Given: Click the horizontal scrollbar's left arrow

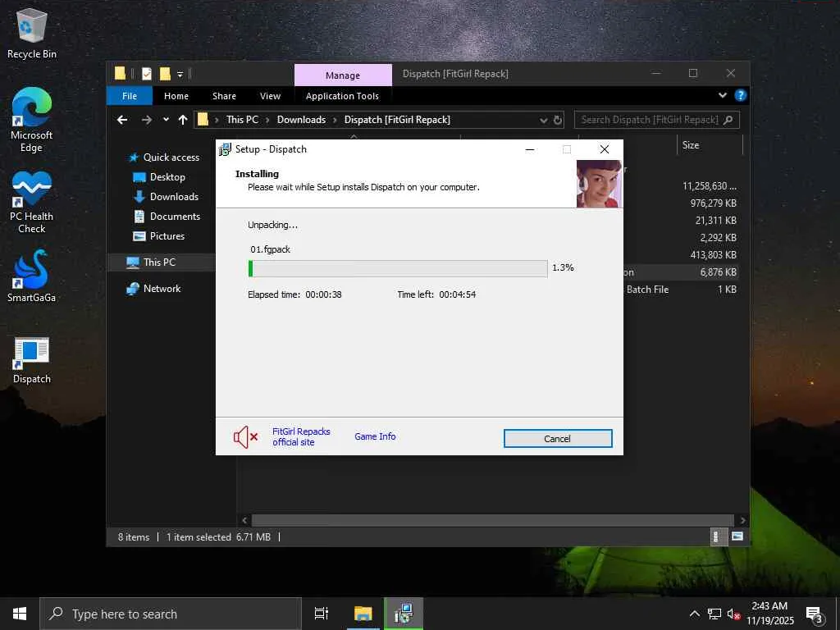Looking at the screenshot, I should (x=244, y=520).
